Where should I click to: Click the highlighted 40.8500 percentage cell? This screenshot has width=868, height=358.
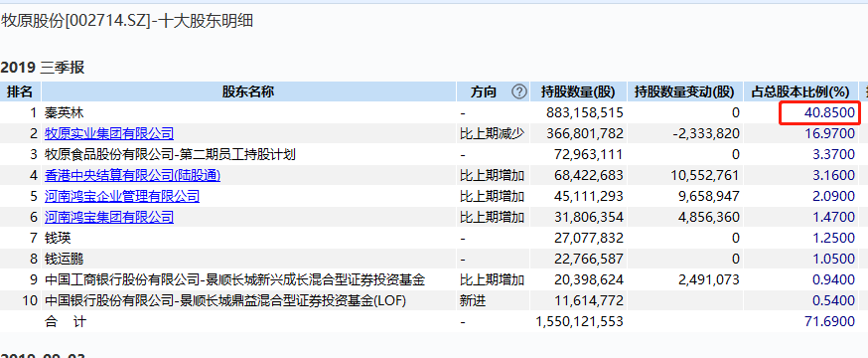[820, 113]
